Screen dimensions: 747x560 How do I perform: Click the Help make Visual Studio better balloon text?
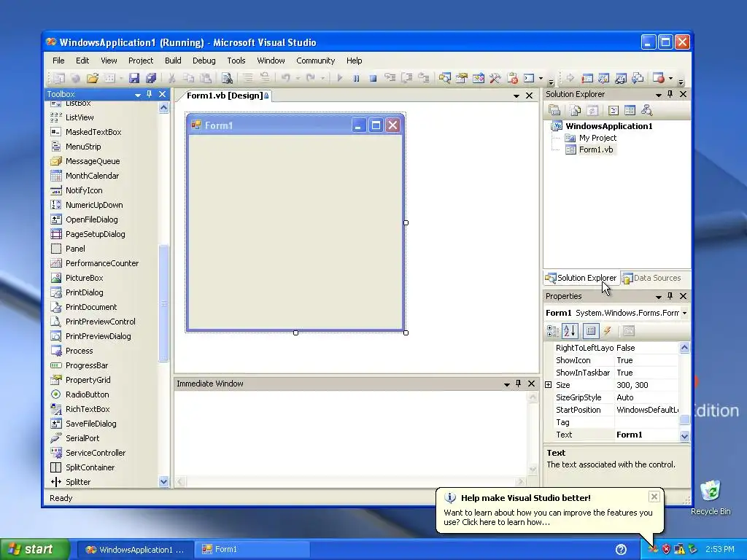pyautogui.click(x=548, y=517)
